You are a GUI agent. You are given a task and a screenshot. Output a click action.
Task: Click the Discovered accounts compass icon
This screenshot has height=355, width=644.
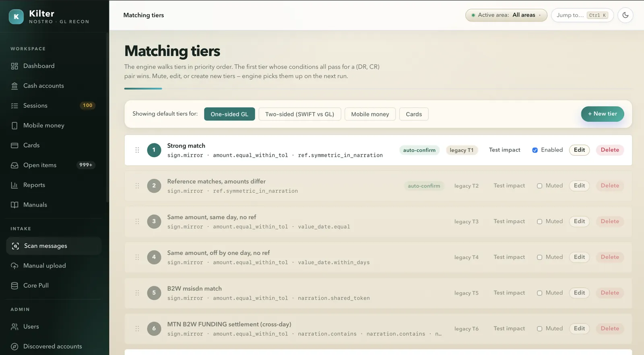pyautogui.click(x=14, y=347)
